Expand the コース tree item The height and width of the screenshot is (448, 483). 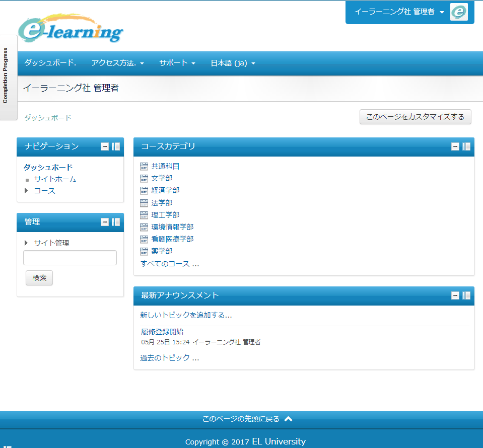click(26, 191)
